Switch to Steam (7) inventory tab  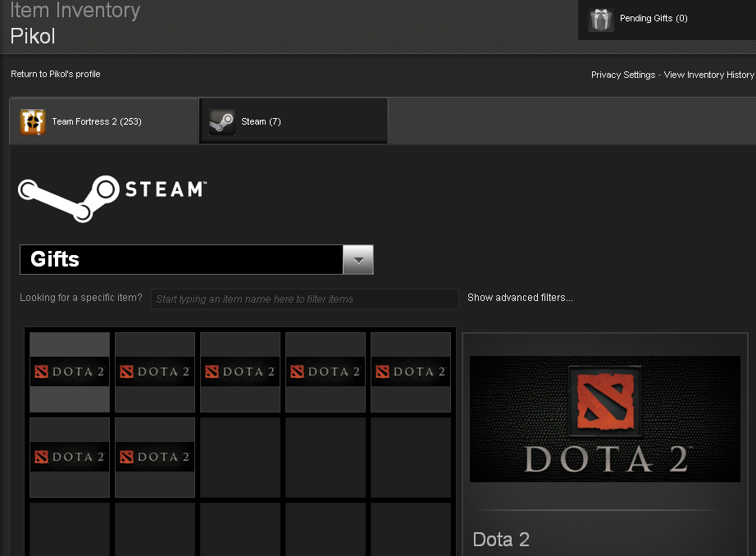click(294, 121)
